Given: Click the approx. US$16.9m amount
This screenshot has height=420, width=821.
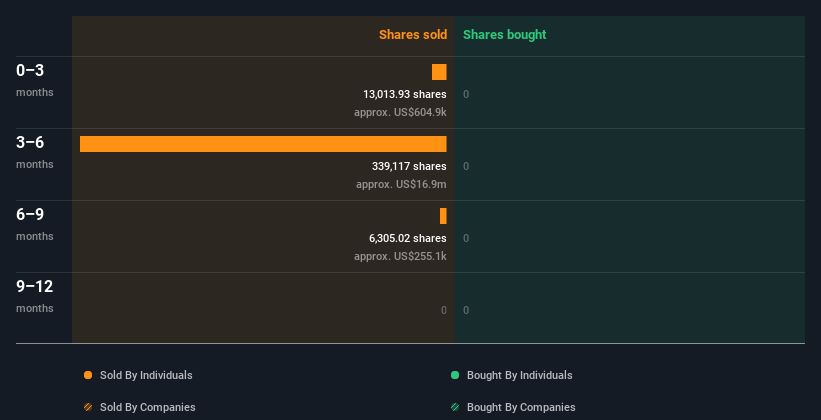Looking at the screenshot, I should [x=401, y=184].
